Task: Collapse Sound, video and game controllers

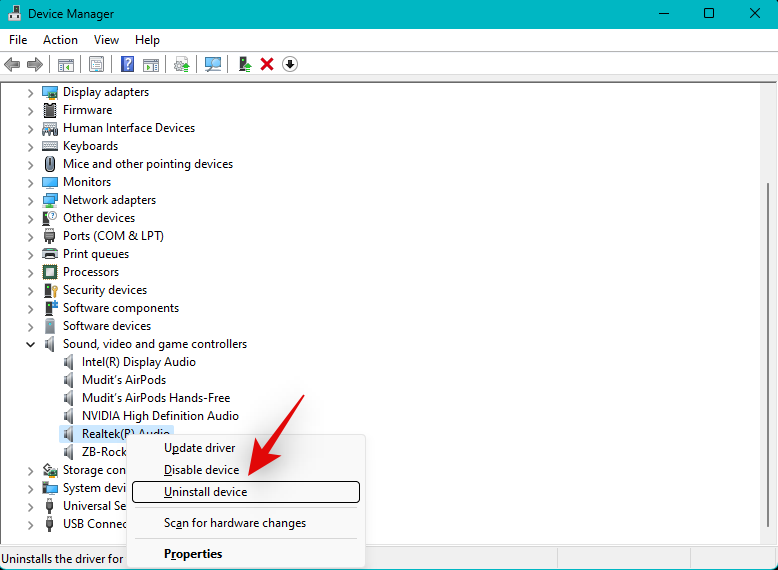Action: [x=30, y=344]
